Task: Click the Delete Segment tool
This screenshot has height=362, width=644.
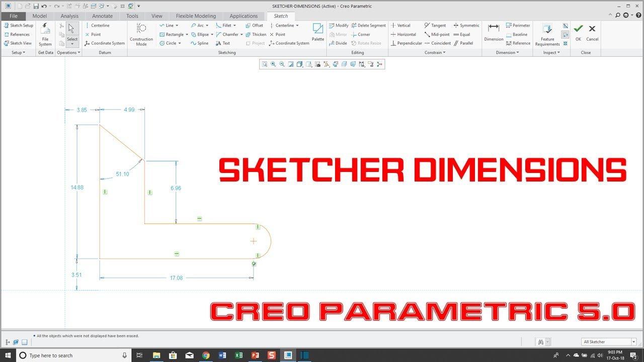Action: pyautogui.click(x=369, y=25)
